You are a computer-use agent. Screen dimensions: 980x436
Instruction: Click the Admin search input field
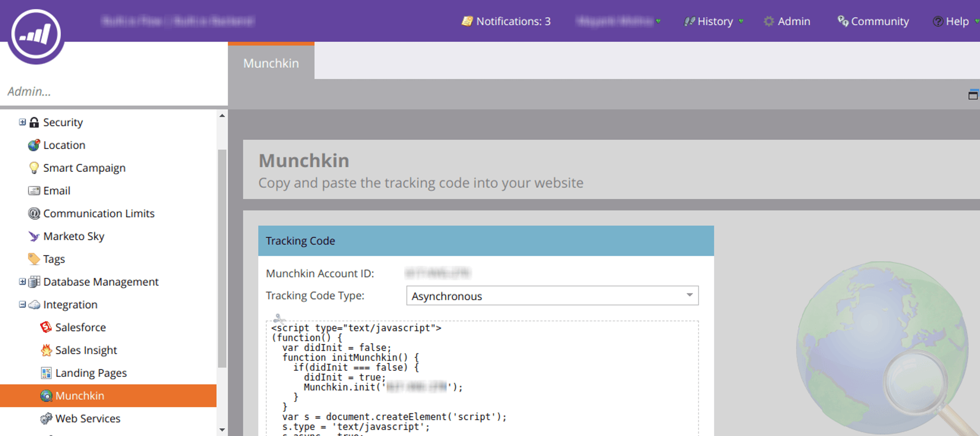(113, 91)
